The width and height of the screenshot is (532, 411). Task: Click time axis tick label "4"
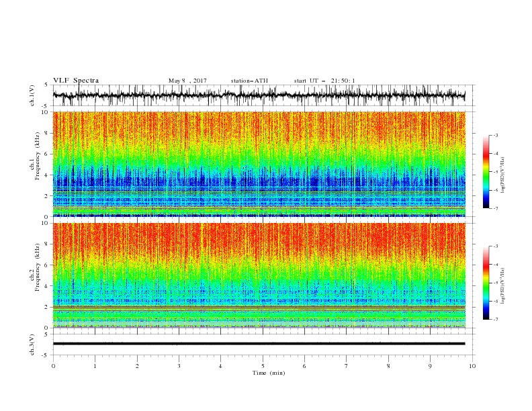pyautogui.click(x=220, y=366)
